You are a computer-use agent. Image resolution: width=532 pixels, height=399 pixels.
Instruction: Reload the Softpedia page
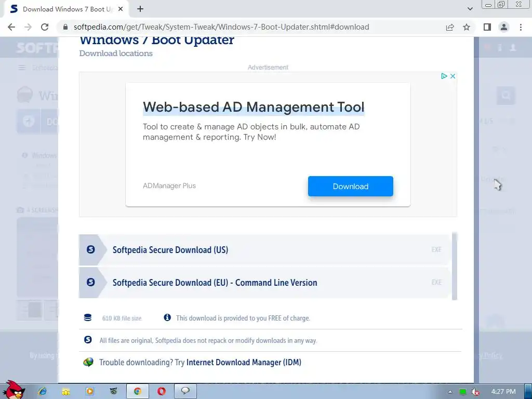point(45,27)
